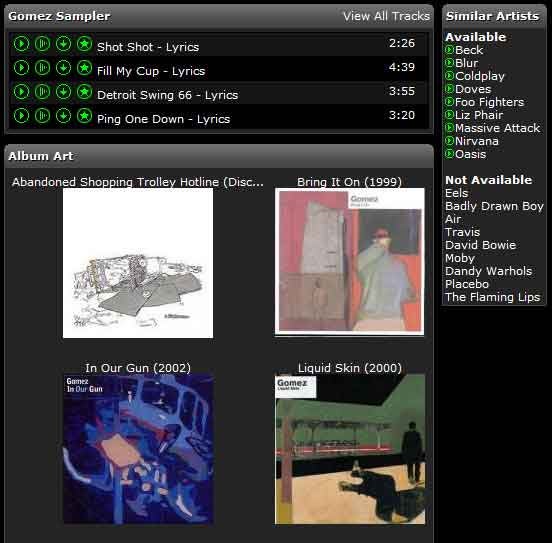The image size is (552, 543).
Task: Star the Fill My Cup track
Action: [x=84, y=68]
